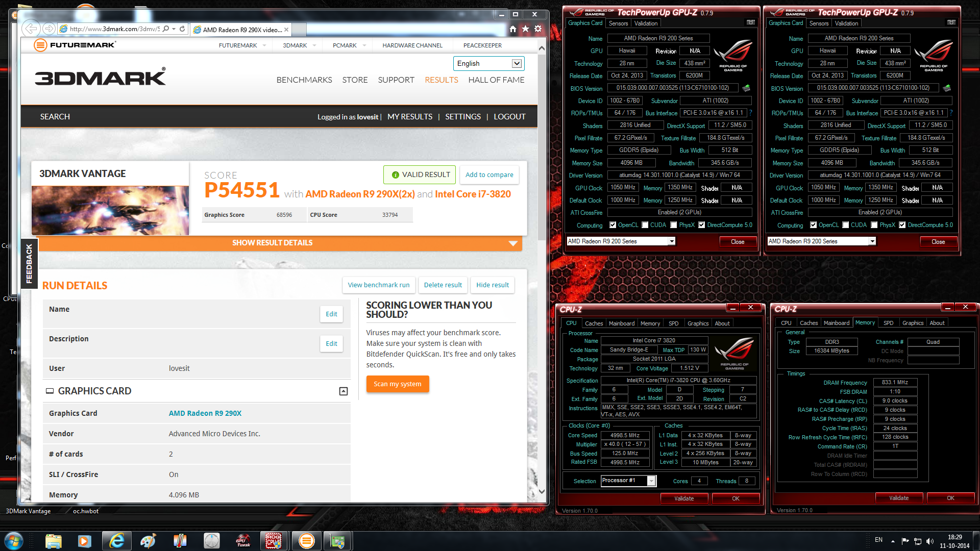Screen dimensions: 980x551
Task: Open GPU selection dropdown in right GPU-Z
Action: coord(822,241)
